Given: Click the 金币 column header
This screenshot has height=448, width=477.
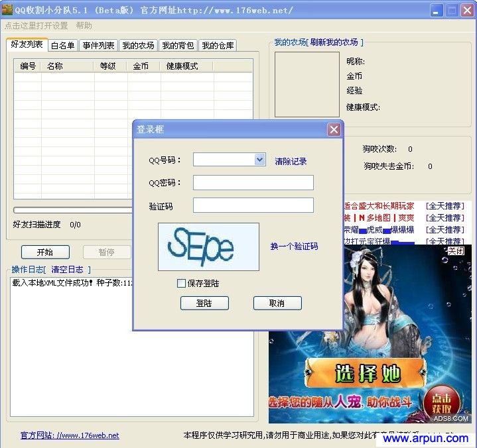Looking at the screenshot, I should pos(144,66).
